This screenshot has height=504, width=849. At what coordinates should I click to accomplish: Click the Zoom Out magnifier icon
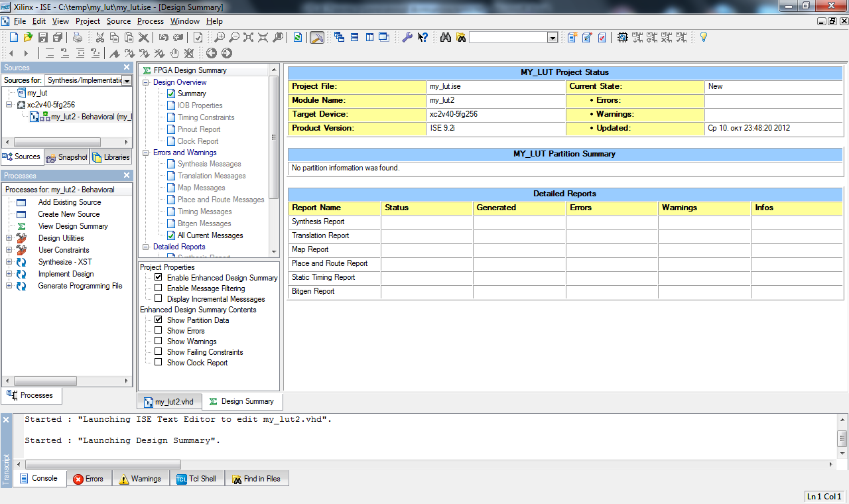coord(234,38)
